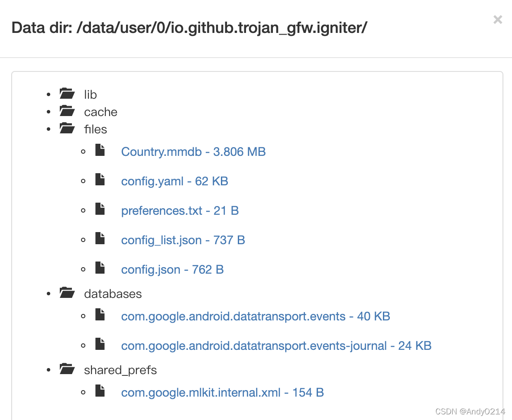Viewport: 512px width, 420px height.
Task: Click the databases folder icon
Action: tap(67, 293)
